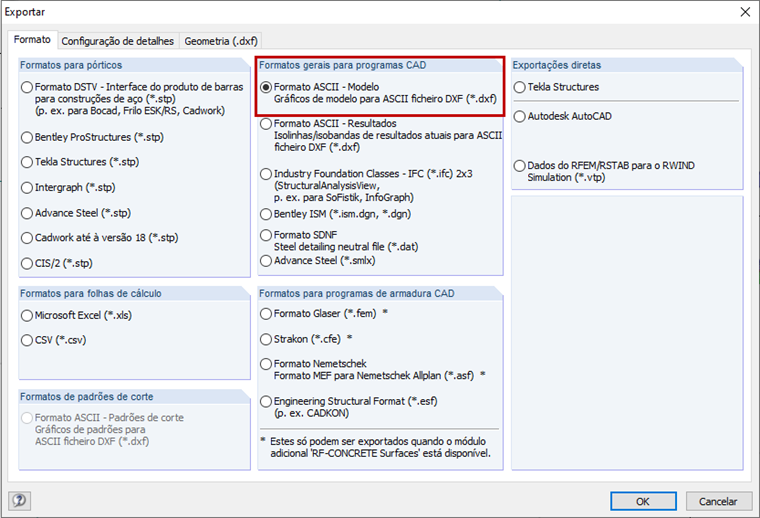Choose Autodesk AutoCAD direct export
This screenshot has height=518, width=760.
(519, 116)
